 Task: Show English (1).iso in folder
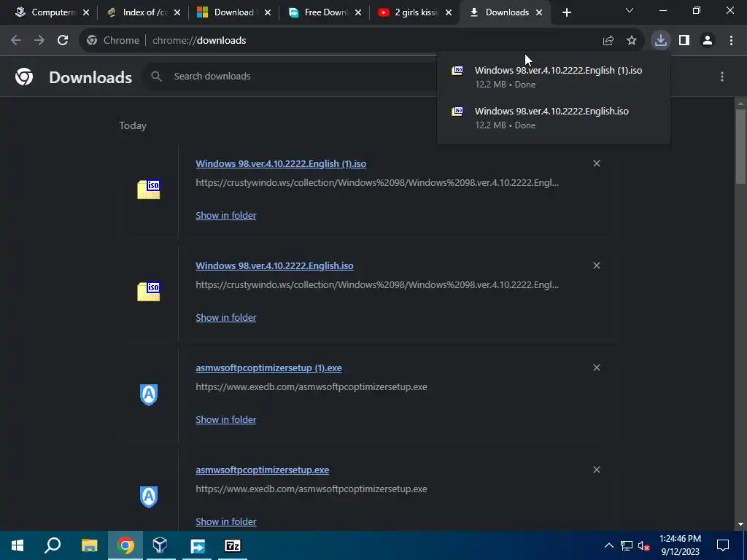pyautogui.click(x=226, y=215)
